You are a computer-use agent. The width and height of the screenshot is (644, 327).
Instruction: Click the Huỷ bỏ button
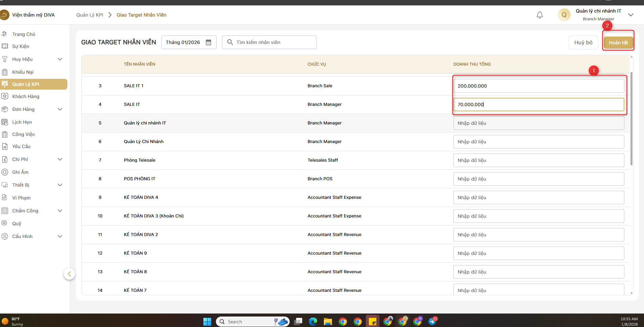click(x=583, y=43)
